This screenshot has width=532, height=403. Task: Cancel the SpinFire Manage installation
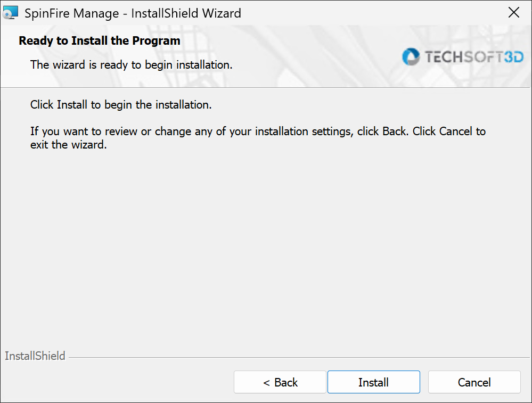click(474, 382)
